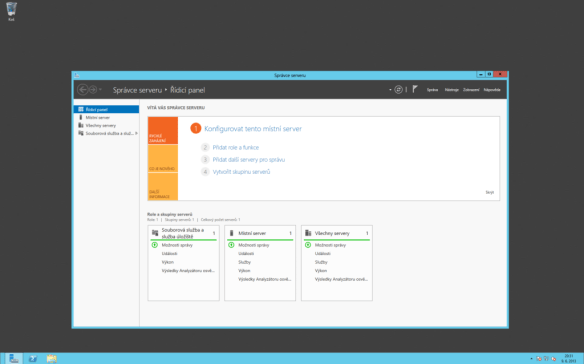584x364 pixels.
Task: Open navigation history dropdown beside forward arrow
Action: [x=101, y=90]
